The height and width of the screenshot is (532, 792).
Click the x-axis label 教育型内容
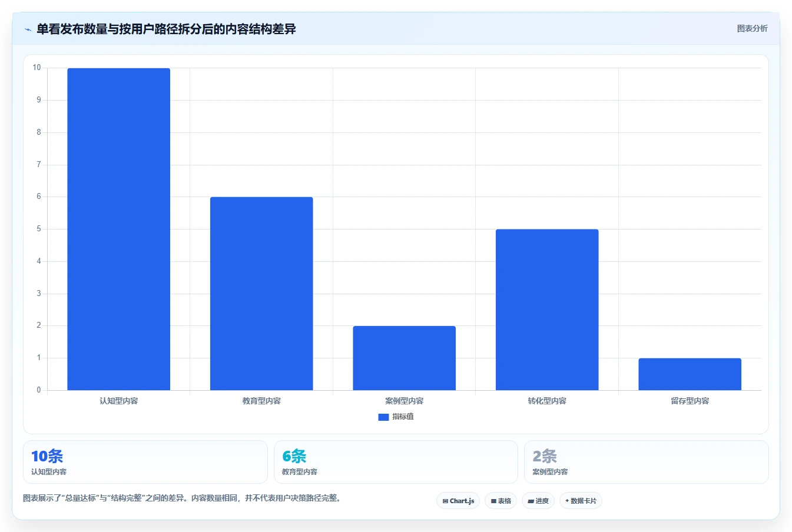tap(261, 401)
